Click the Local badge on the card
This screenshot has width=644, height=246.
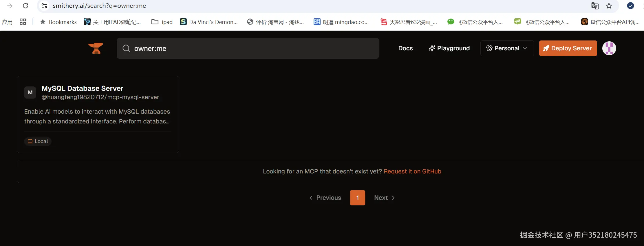pyautogui.click(x=38, y=141)
